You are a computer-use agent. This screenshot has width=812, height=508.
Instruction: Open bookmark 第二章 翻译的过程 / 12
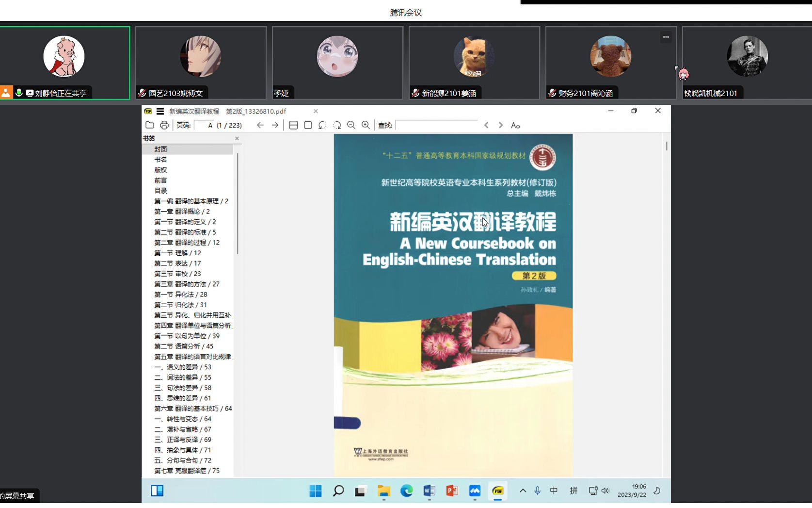click(x=187, y=243)
